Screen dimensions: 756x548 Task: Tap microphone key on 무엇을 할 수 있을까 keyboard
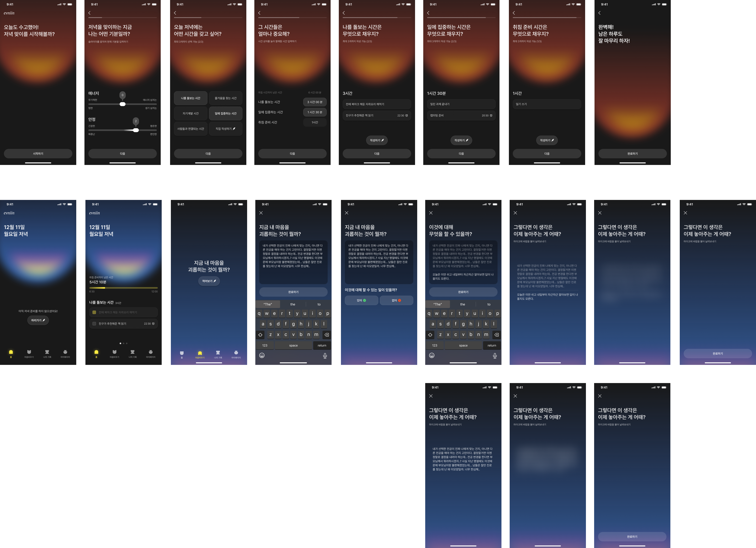click(x=495, y=356)
